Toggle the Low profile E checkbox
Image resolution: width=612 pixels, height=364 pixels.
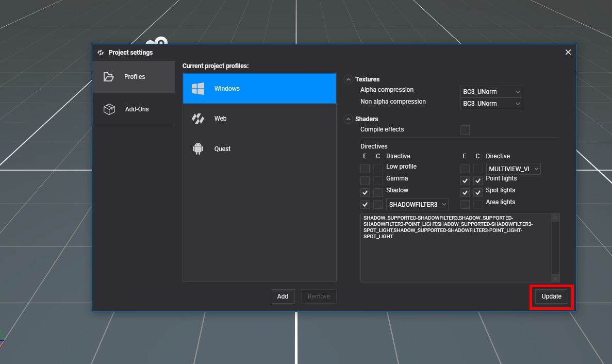pyautogui.click(x=365, y=169)
